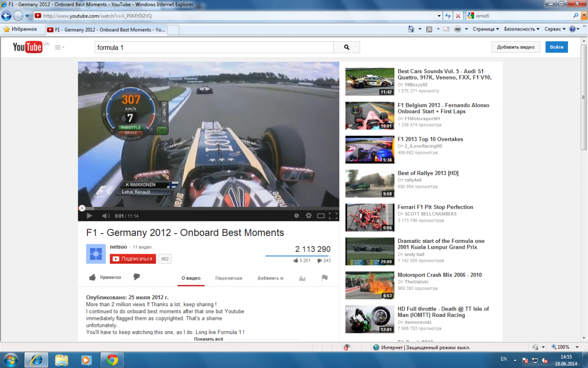The height and width of the screenshot is (368, 588).
Task: Click the 11 видео channel videos link
Action: click(142, 247)
